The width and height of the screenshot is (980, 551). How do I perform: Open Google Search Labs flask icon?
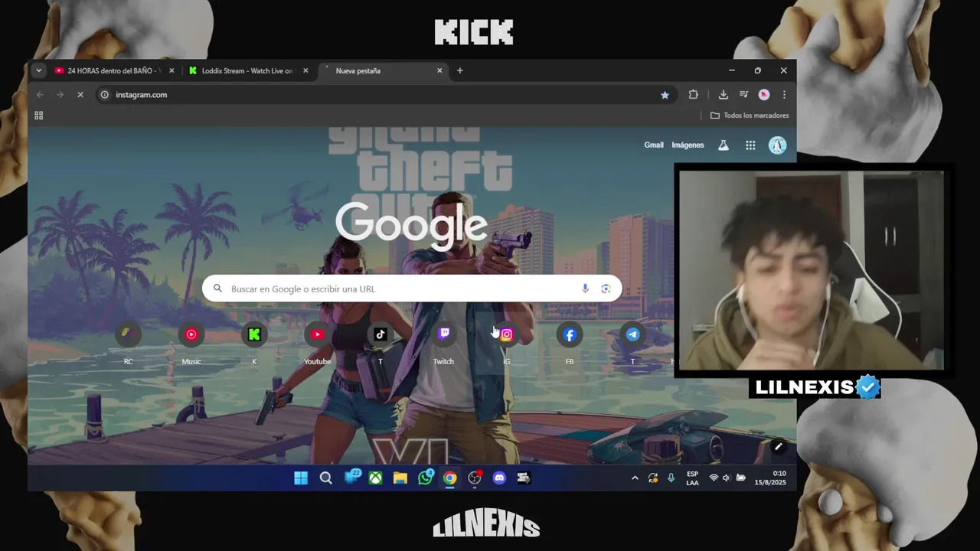pyautogui.click(x=723, y=145)
